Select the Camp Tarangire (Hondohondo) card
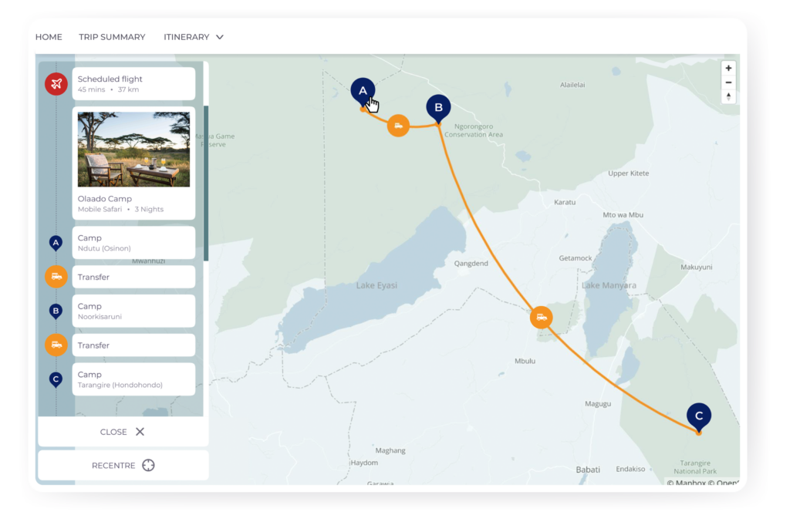The width and height of the screenshot is (790, 532). click(x=133, y=379)
